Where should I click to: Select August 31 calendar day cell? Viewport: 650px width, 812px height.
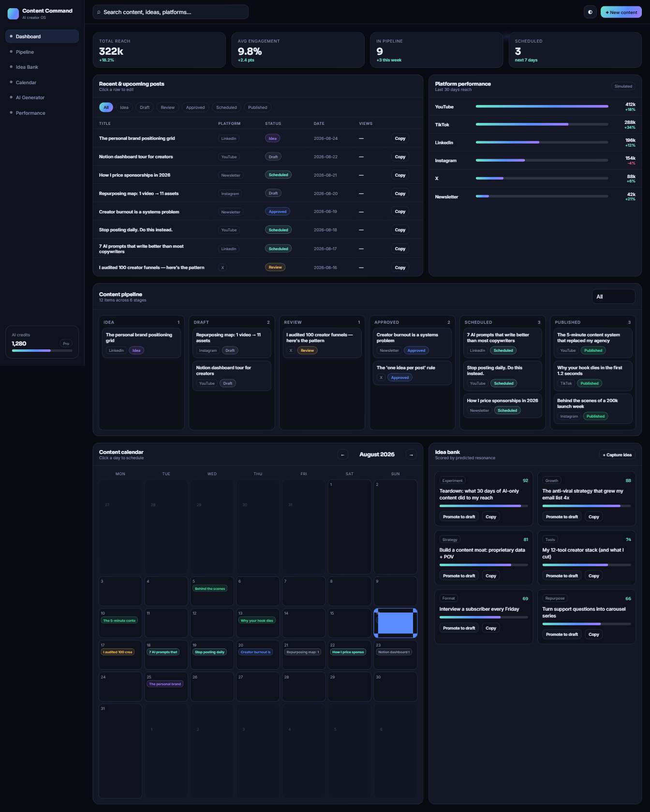click(120, 751)
